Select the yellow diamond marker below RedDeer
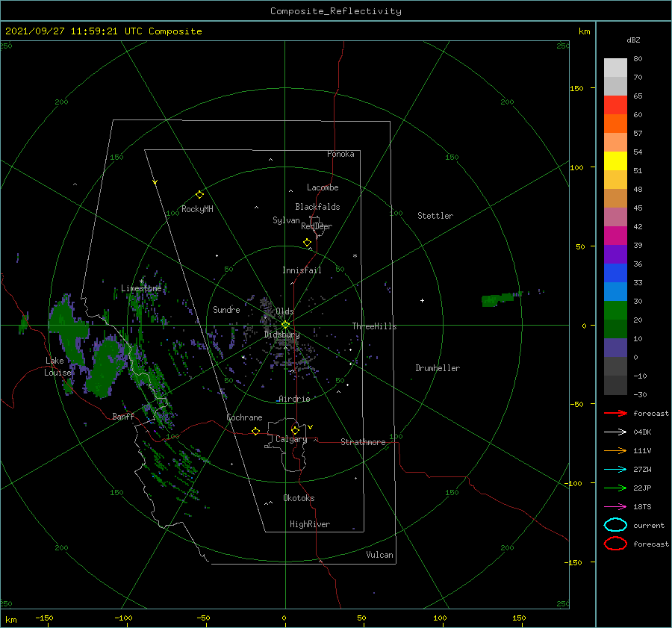This screenshot has height=628, width=672. click(307, 243)
